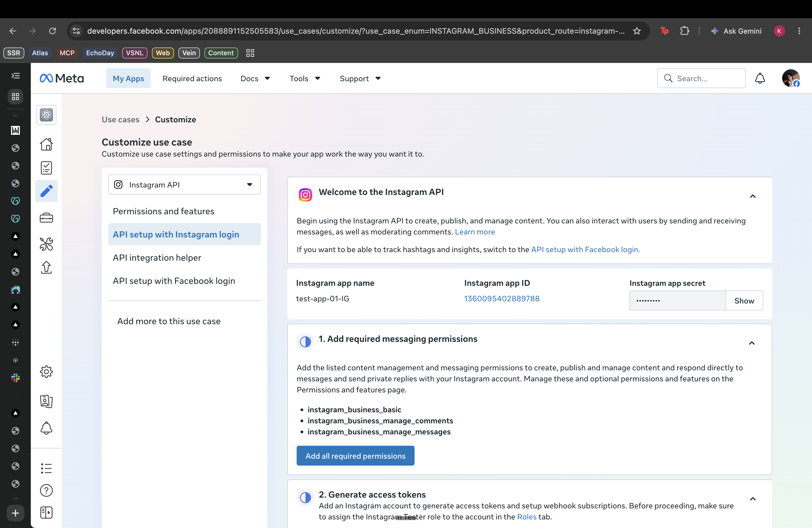Image resolution: width=812 pixels, height=528 pixels.
Task: Open API setup with Facebook login menu item
Action: (x=184, y=281)
